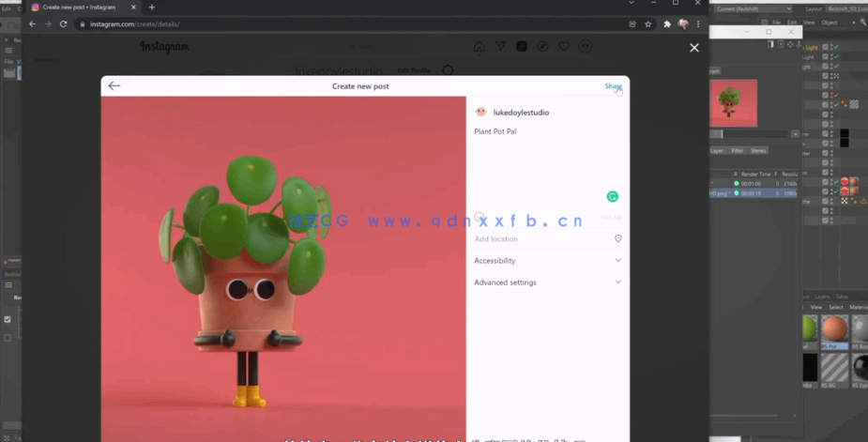
Task: Click the lukedoylestudio username in post panel
Action: pos(521,113)
